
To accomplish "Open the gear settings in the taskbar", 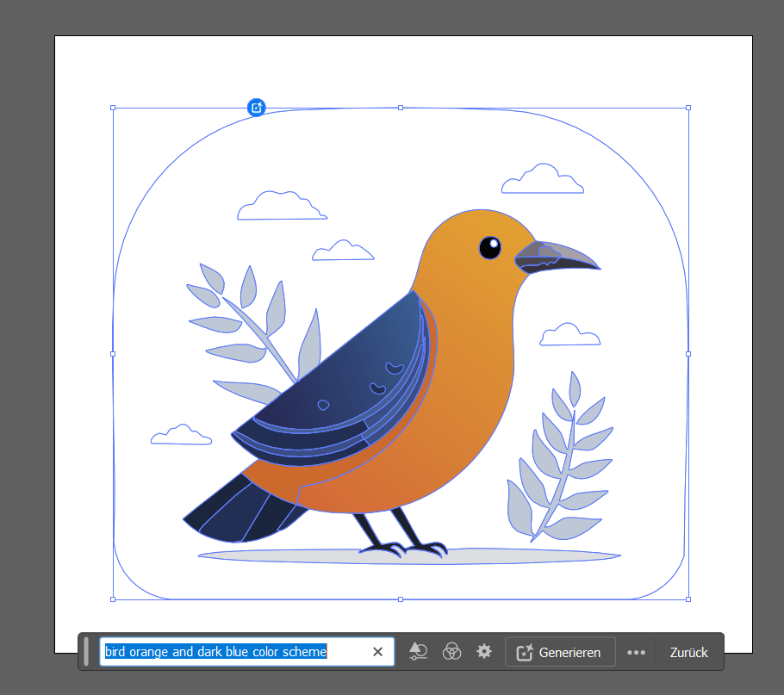I will click(484, 652).
